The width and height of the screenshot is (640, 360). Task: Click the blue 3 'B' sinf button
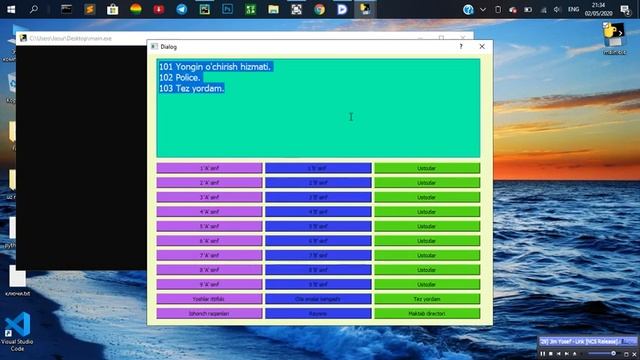point(318,197)
